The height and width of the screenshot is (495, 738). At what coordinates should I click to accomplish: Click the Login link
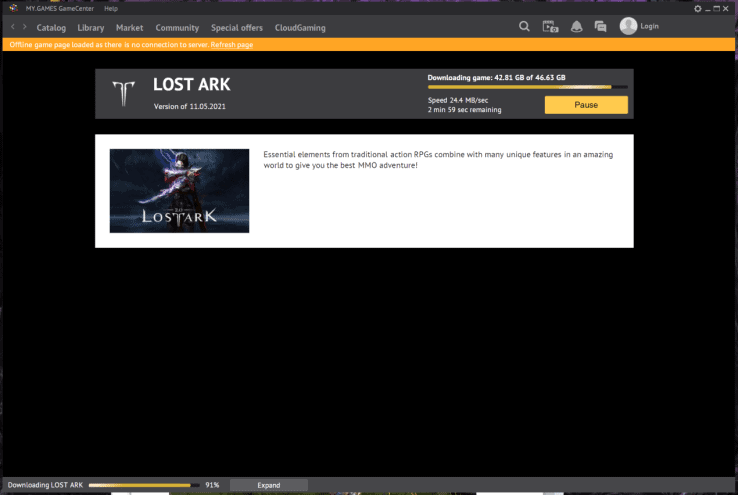(649, 26)
